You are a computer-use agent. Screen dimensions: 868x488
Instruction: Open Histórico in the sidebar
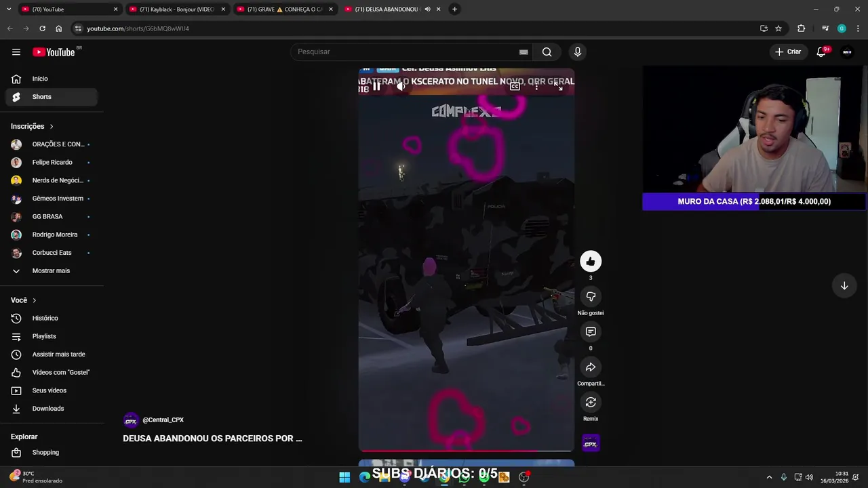click(x=52, y=318)
